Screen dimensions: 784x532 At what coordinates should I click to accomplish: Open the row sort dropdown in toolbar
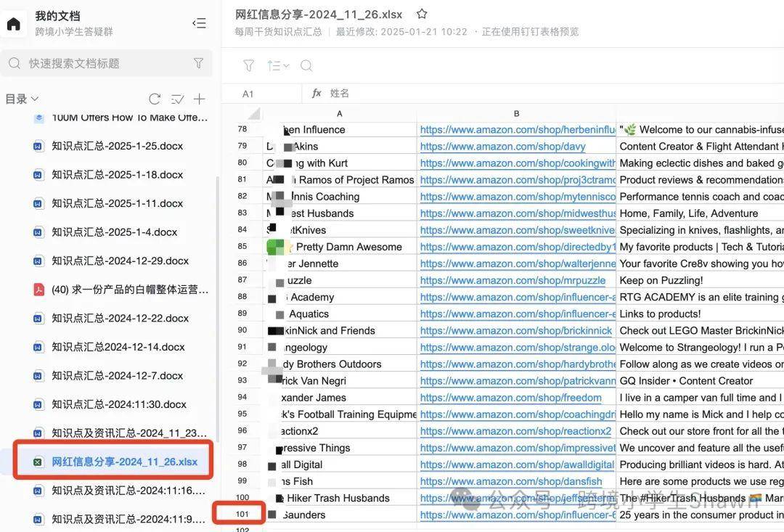[278, 65]
